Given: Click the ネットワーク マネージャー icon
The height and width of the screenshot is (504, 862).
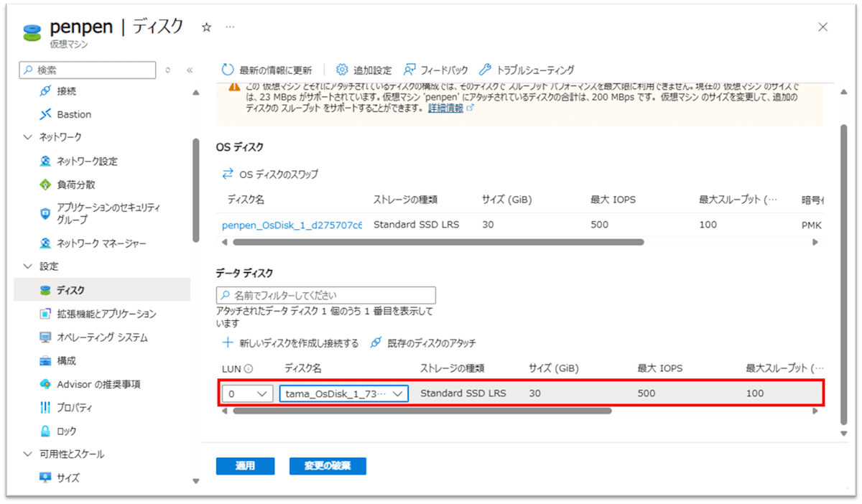Looking at the screenshot, I should [x=45, y=243].
